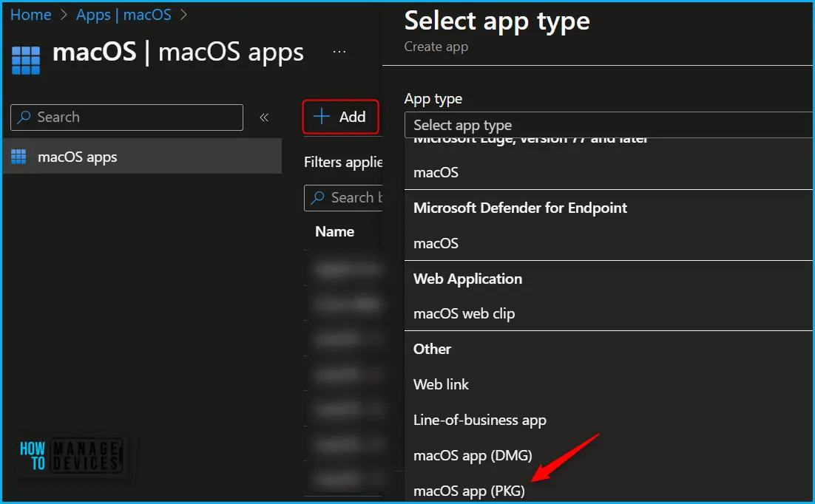
Task: Focus the left sidebar Search field
Action: [x=126, y=118]
